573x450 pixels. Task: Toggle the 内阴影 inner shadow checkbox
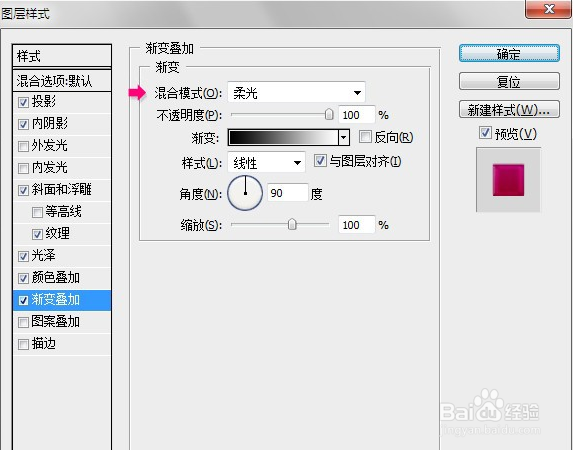[x=23, y=124]
